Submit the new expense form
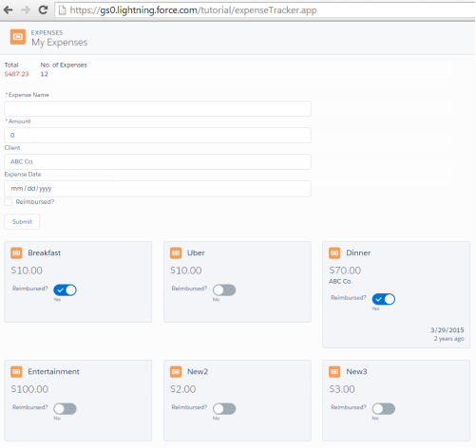476x448 pixels. click(x=22, y=222)
